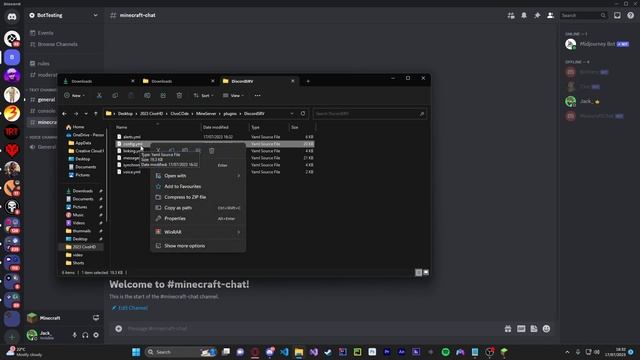
Task: Choose Compress to ZIP file
Action: coord(198,197)
